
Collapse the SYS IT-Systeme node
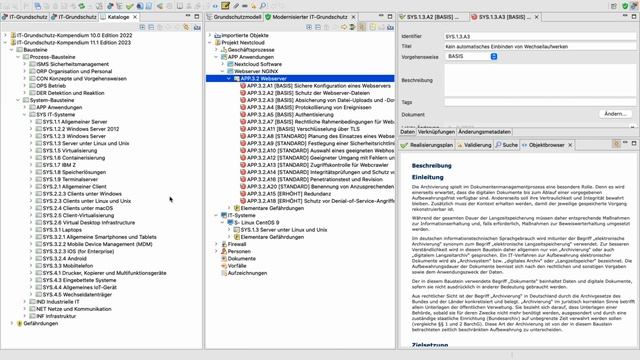coord(24,115)
